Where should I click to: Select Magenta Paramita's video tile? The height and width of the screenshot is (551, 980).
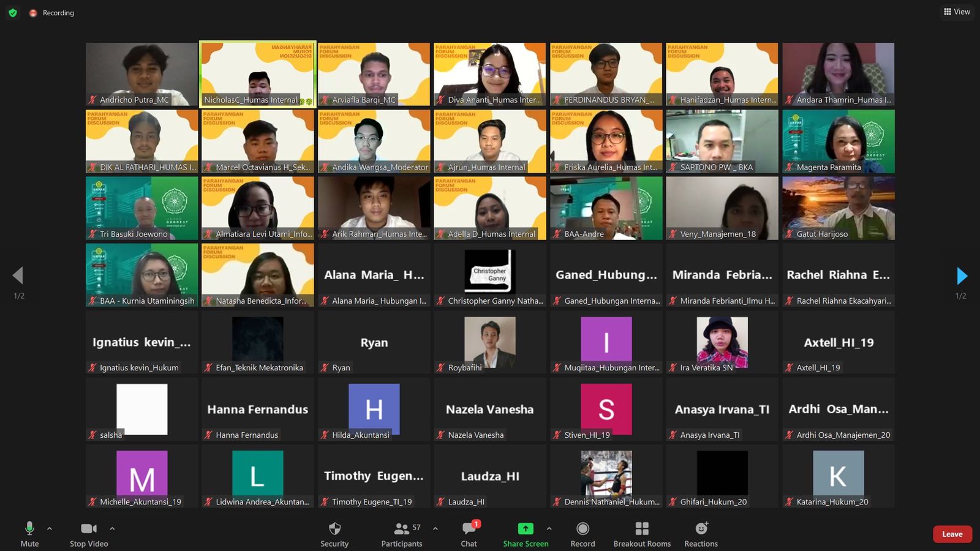[838, 141]
